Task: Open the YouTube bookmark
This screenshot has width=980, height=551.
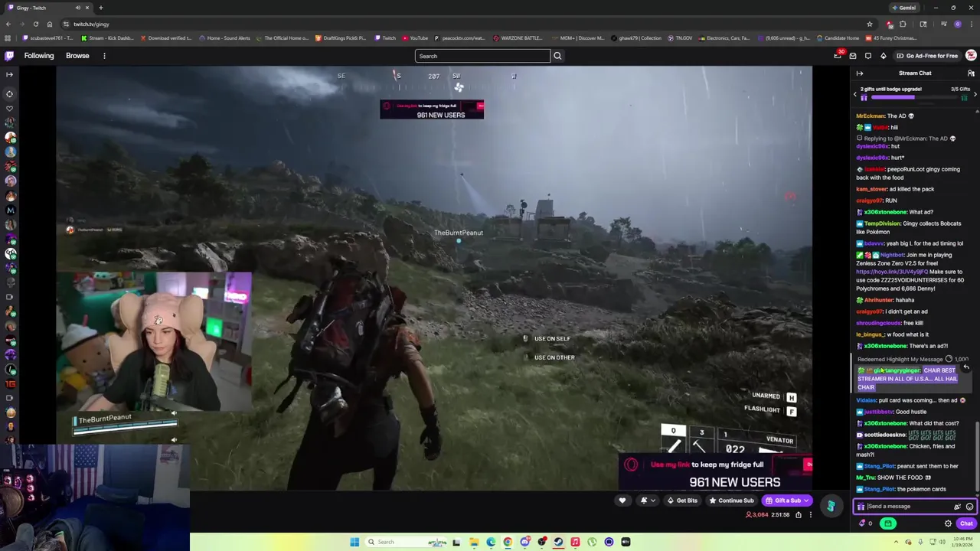Action: pos(415,38)
